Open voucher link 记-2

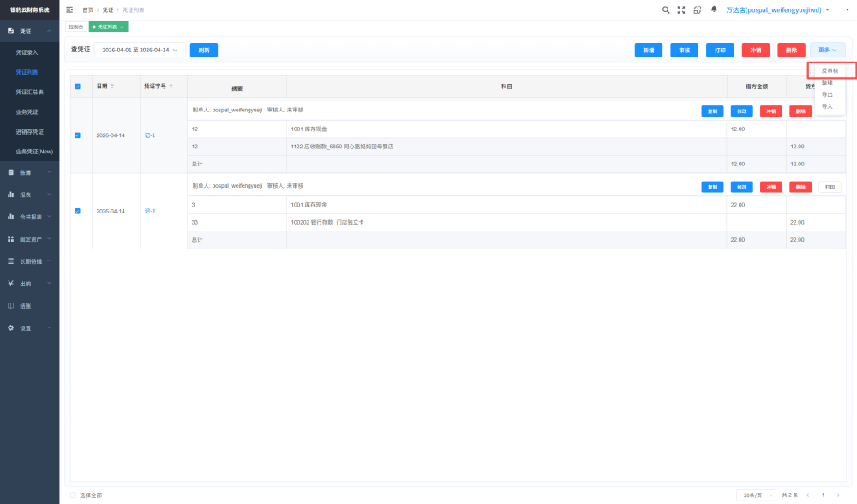pyautogui.click(x=150, y=211)
